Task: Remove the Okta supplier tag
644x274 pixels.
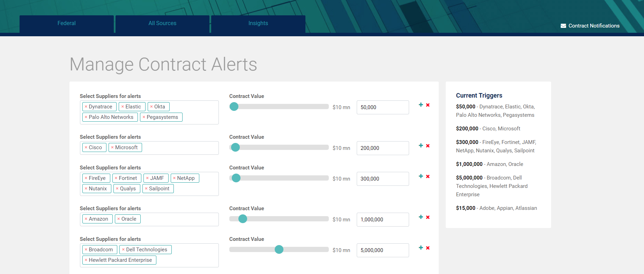Action: (x=151, y=107)
